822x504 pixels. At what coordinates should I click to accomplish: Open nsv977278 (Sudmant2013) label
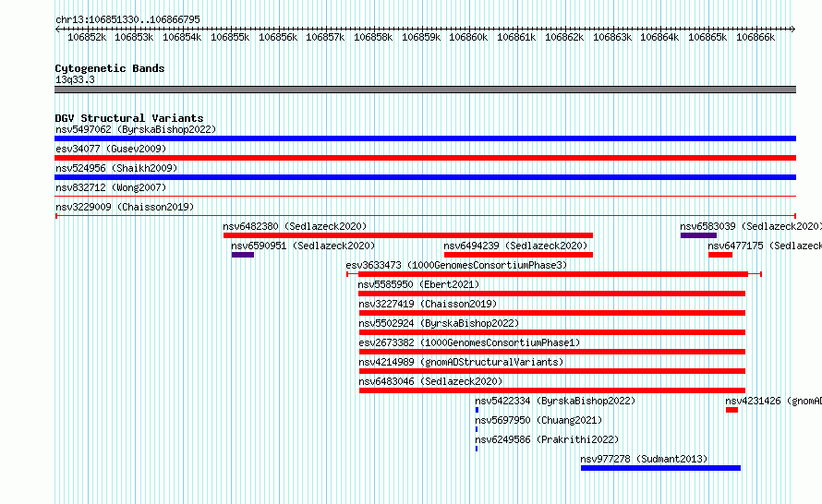click(x=644, y=459)
